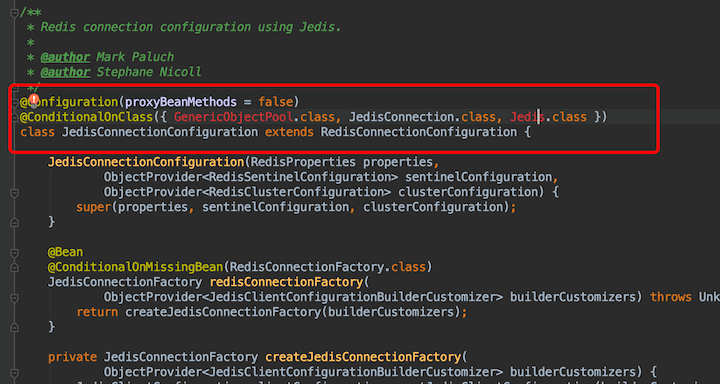Click the fold marker next to @ConditionalOnMissingBean
Screen dimensions: 720x384
14,267
